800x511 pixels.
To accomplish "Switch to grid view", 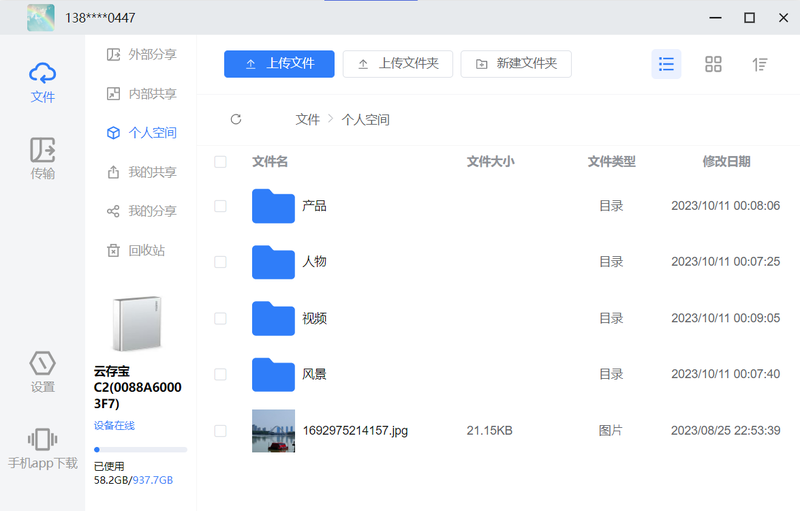I will coord(713,64).
